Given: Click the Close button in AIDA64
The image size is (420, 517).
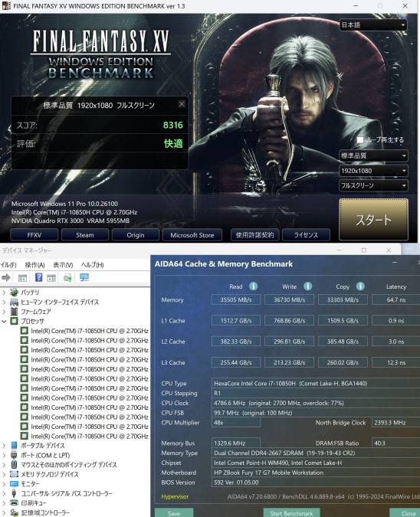Looking at the screenshot, I should click(x=406, y=512).
